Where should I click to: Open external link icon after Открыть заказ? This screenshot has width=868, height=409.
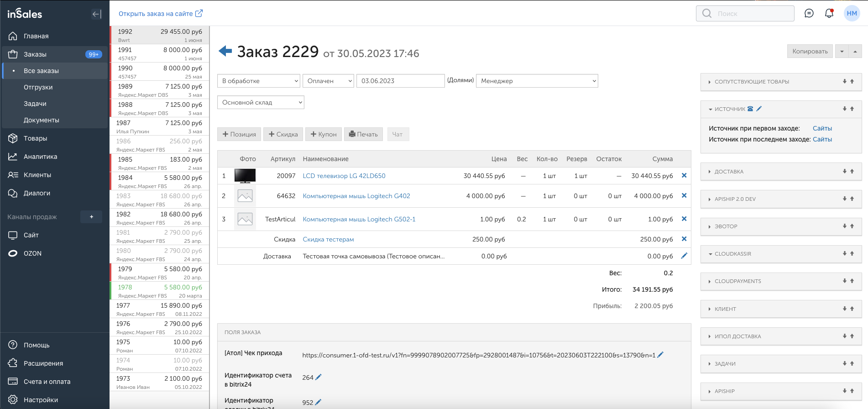click(199, 13)
